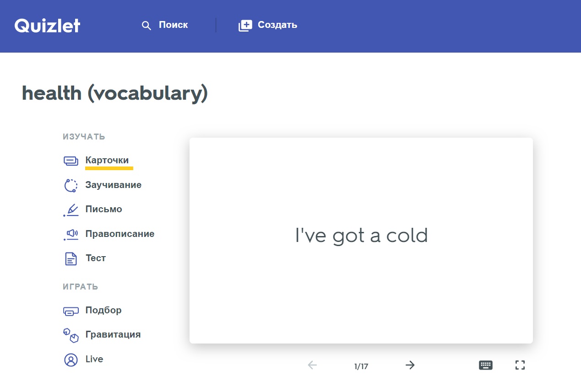Launch the Гравитация game
The width and height of the screenshot is (581, 392).
[x=113, y=335]
